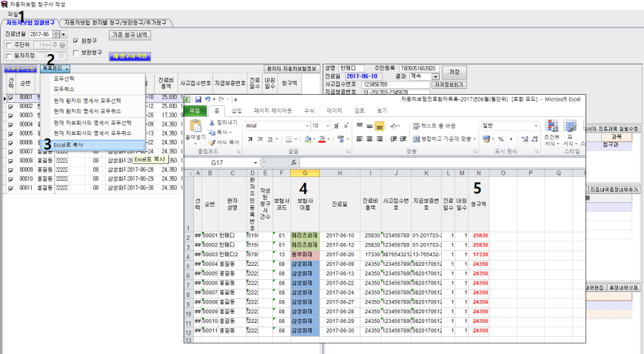The height and width of the screenshot is (354, 644).
Task: Open the 목록관리 dropdown button
Action: (x=55, y=69)
